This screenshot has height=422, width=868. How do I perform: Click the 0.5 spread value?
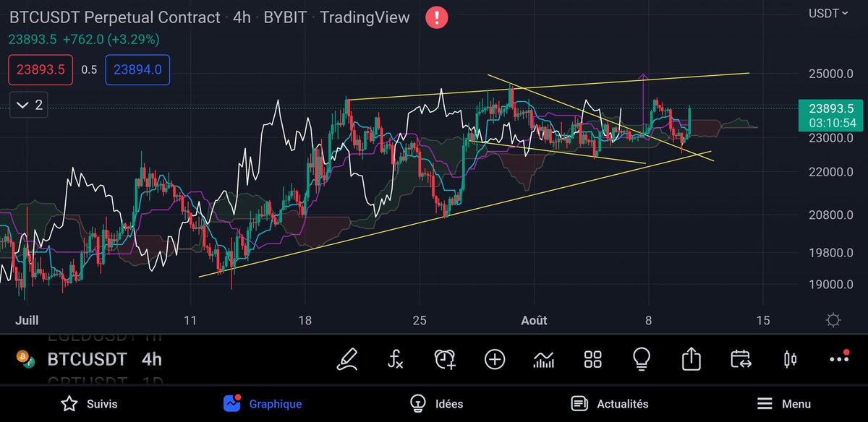click(89, 70)
